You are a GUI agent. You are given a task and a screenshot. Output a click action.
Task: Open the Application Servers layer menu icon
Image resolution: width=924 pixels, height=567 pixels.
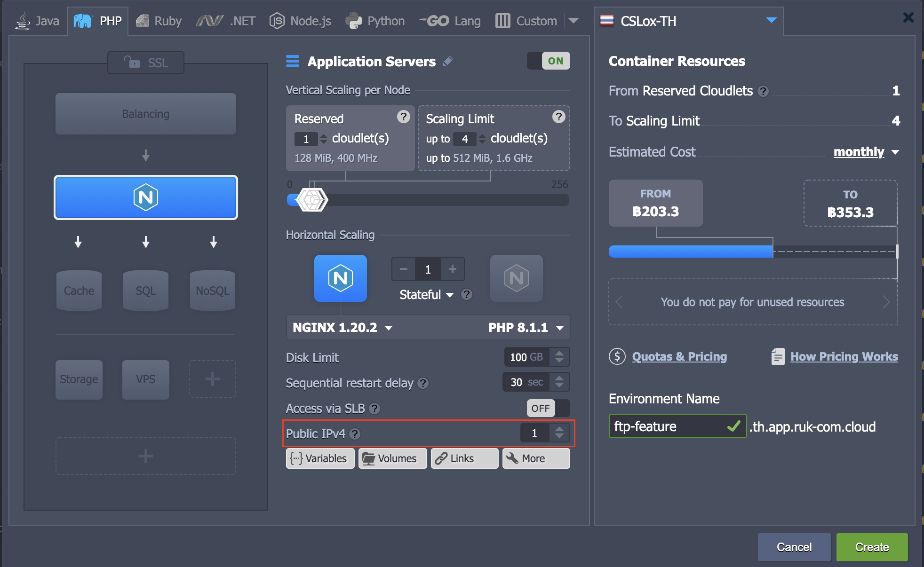pos(293,62)
